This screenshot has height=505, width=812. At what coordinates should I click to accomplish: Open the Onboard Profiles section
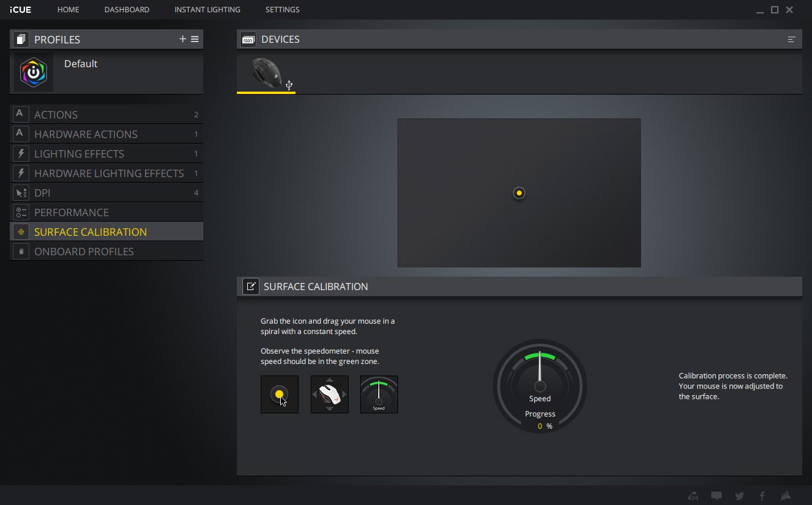[x=107, y=251]
